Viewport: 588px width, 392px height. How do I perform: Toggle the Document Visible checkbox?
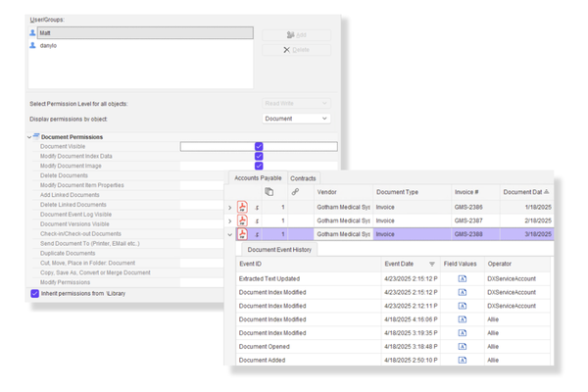point(259,146)
